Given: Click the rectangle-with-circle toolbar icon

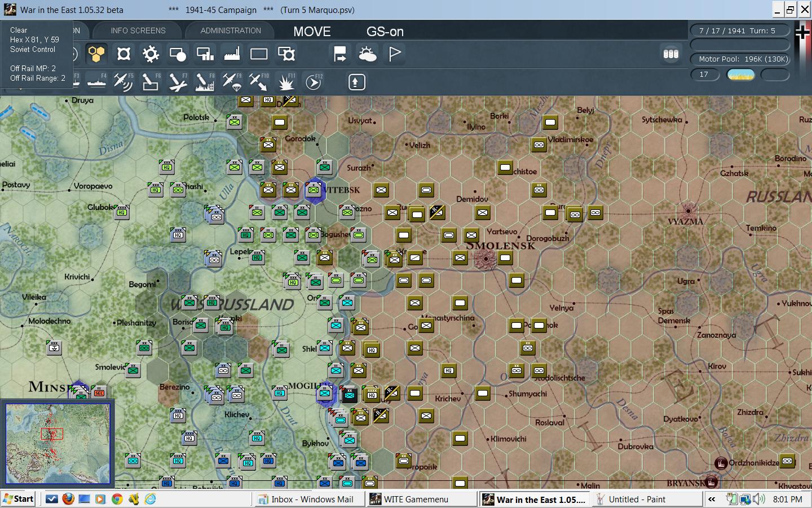Looking at the screenshot, I should tap(178, 54).
